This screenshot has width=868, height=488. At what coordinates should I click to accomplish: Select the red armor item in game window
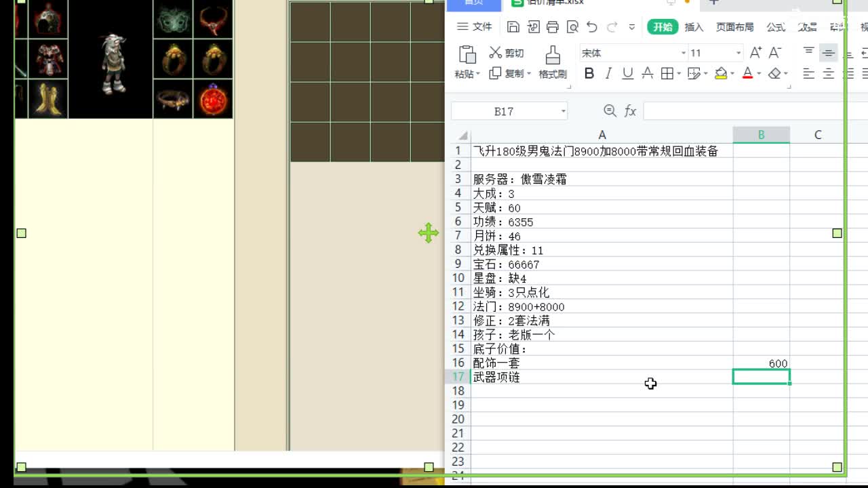click(x=47, y=58)
